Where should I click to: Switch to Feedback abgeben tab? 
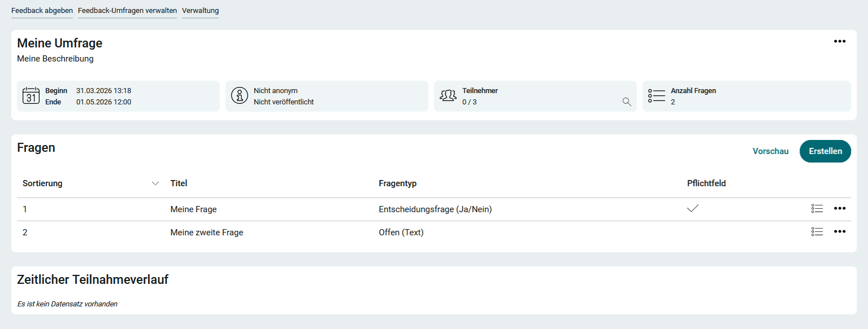(x=42, y=11)
